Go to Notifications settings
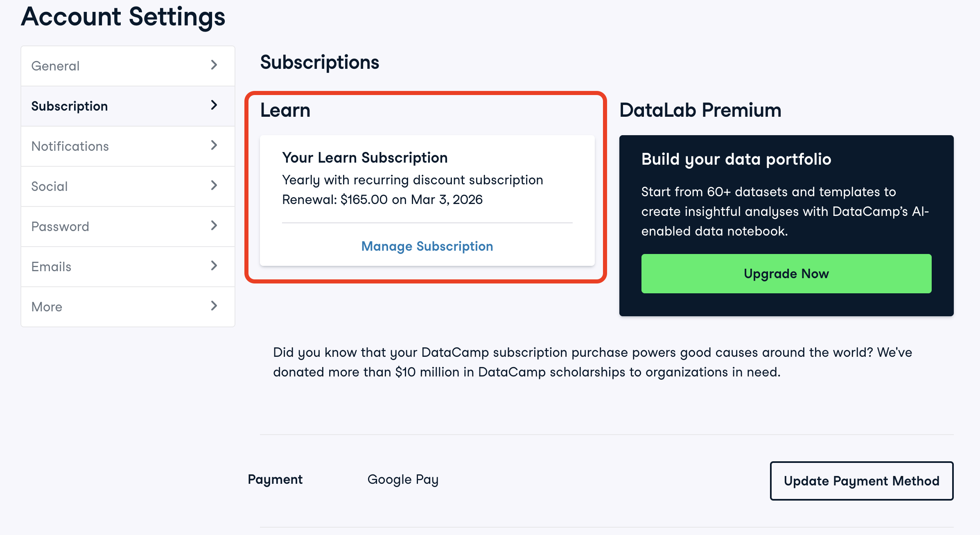Screen dimensions: 980x535 [x=70, y=146]
